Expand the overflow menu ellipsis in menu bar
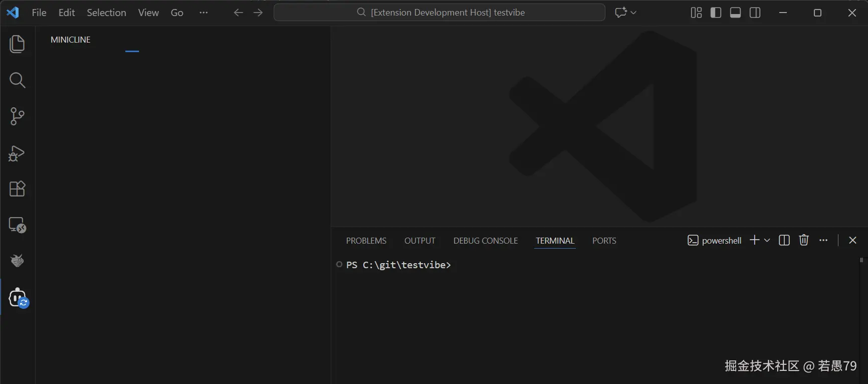Image resolution: width=868 pixels, height=384 pixels. click(203, 13)
